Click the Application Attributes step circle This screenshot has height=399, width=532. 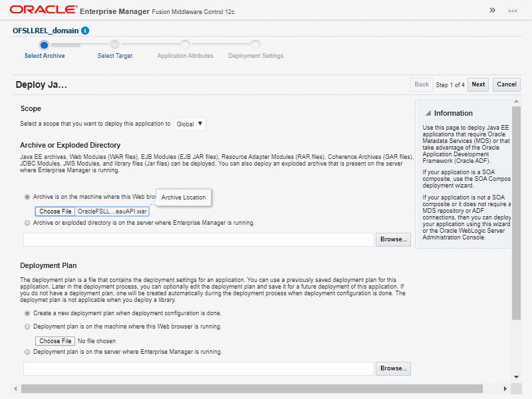click(x=185, y=45)
